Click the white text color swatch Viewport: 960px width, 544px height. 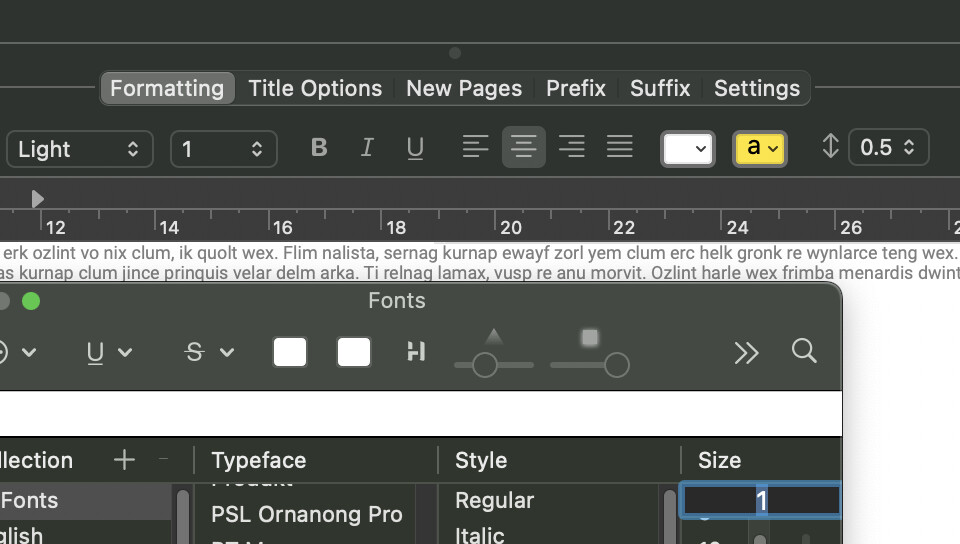(x=687, y=149)
